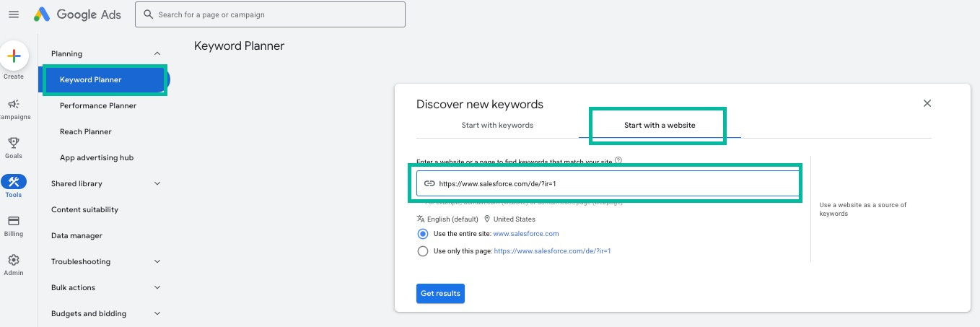Select Use only this page option

[x=423, y=251]
